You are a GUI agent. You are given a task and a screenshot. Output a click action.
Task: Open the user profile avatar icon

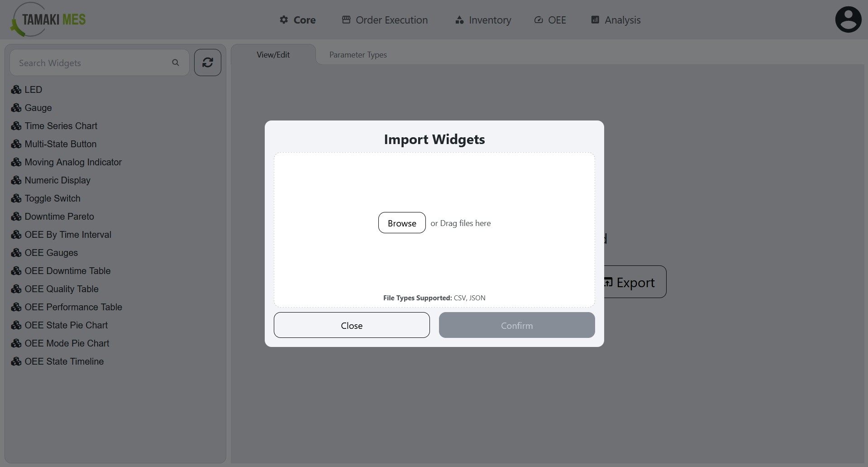[x=848, y=19]
